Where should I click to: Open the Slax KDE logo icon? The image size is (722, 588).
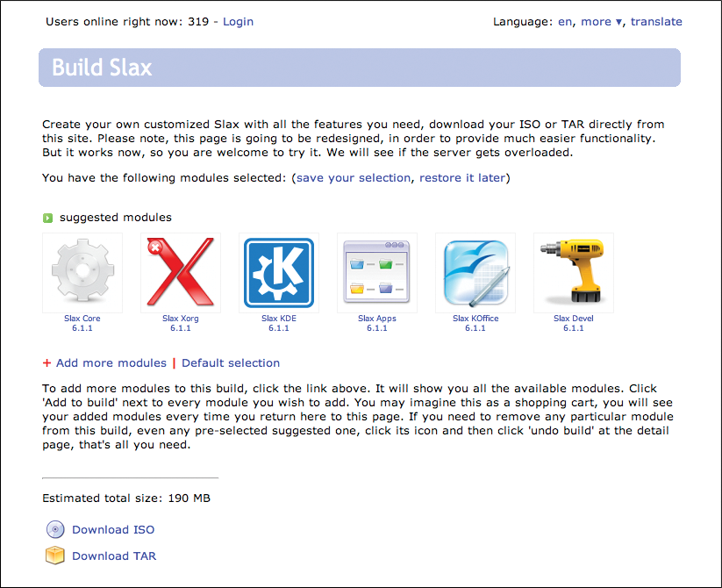tap(279, 273)
